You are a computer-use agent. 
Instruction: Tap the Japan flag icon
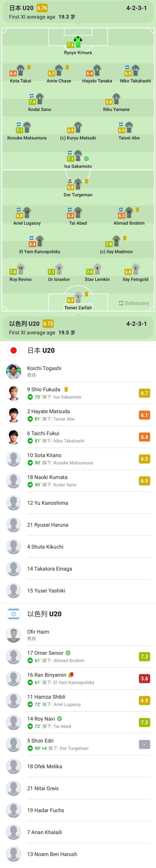pyautogui.click(x=13, y=351)
